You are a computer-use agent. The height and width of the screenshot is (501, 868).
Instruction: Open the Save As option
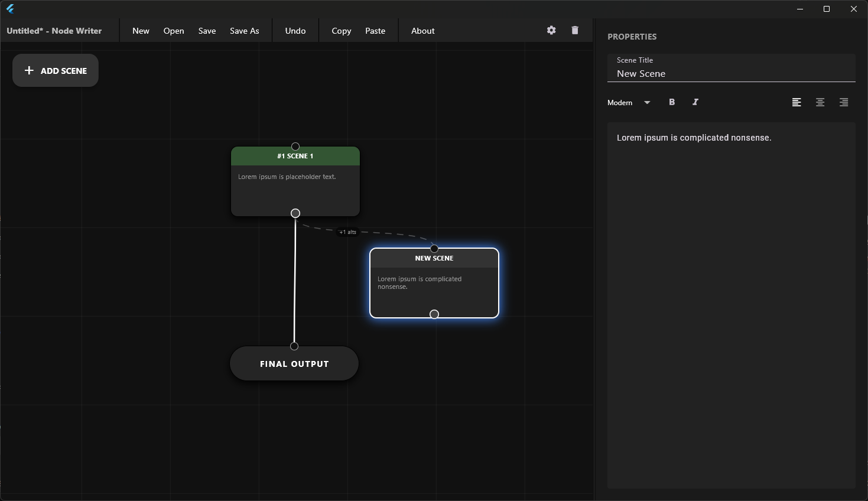pos(244,31)
